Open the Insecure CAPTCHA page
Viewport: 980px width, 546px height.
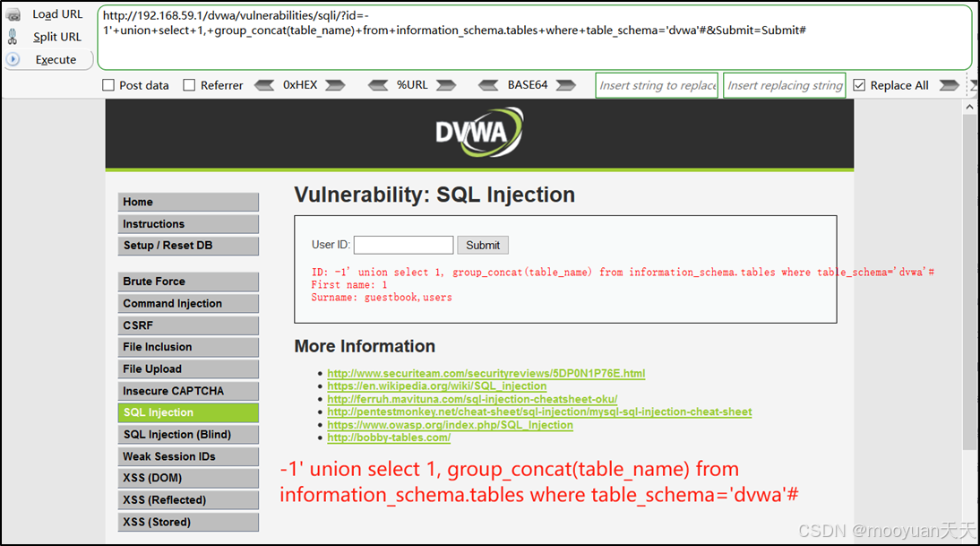(x=188, y=391)
